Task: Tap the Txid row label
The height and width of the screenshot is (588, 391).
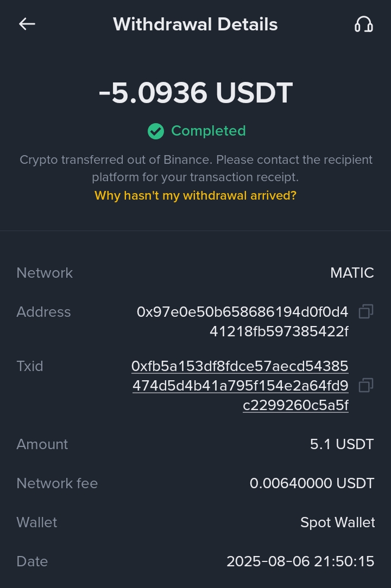Action: coord(30,366)
